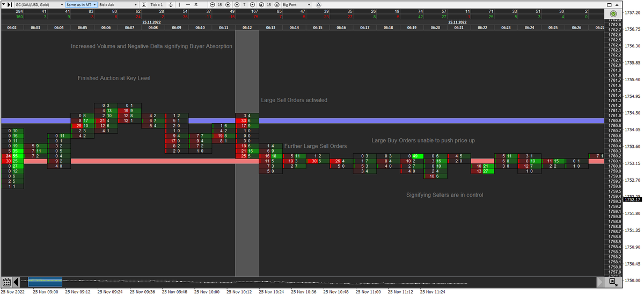Select the 'Further Large Sell Orders' annotation
This screenshot has height=294, width=644.
(316, 146)
